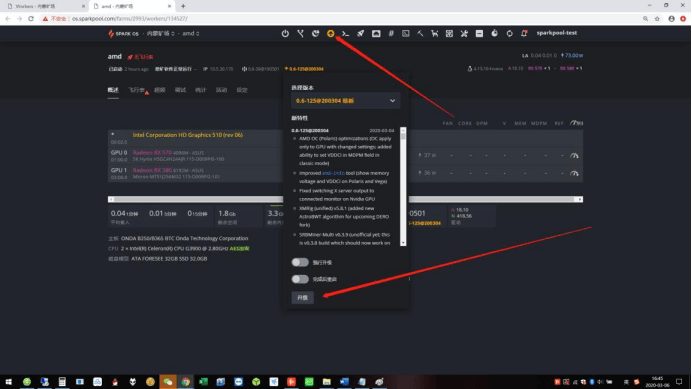
Task: Click the ONDA B250/B365 BTC motherboard text
Action: tap(184, 238)
